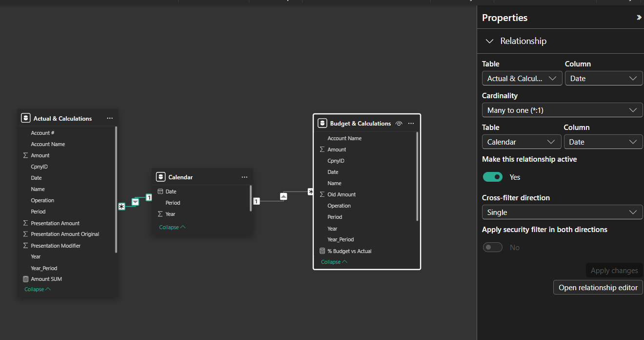Open the second Table dropdown showing Calendar
The height and width of the screenshot is (340, 644).
522,142
